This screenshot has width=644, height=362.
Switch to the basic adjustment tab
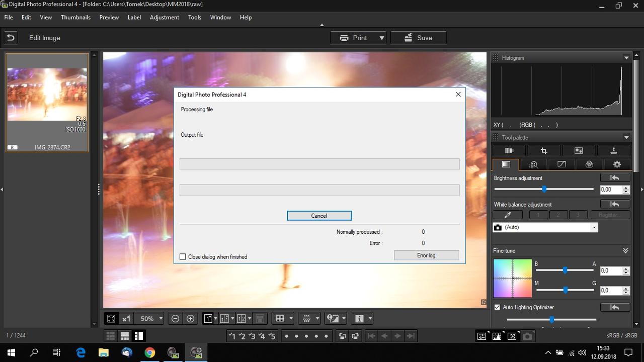point(506,164)
